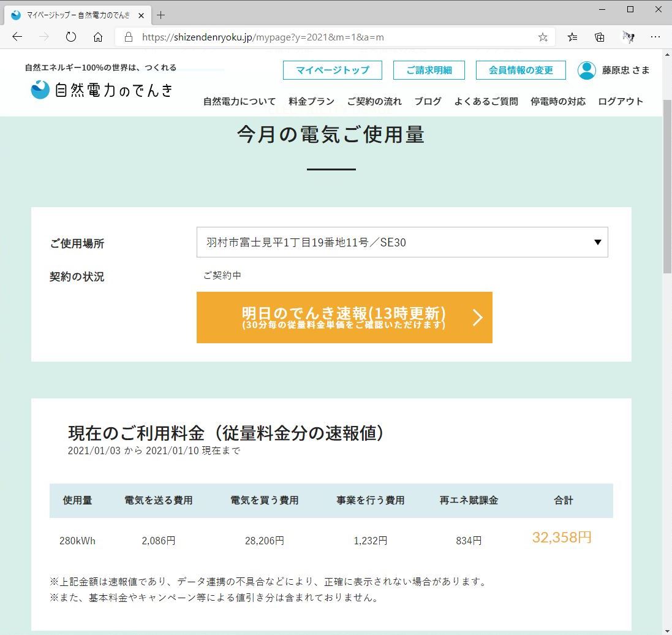This screenshot has height=635, width=672.
Task: Click the 今月の電気ご使用量 heading
Action: point(331,134)
